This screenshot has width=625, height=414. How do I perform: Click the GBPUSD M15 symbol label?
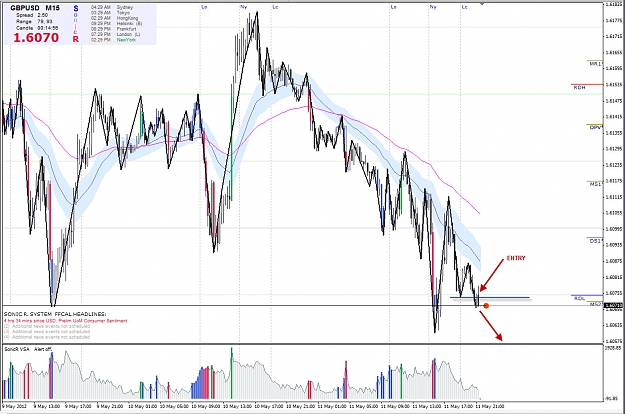[x=35, y=8]
